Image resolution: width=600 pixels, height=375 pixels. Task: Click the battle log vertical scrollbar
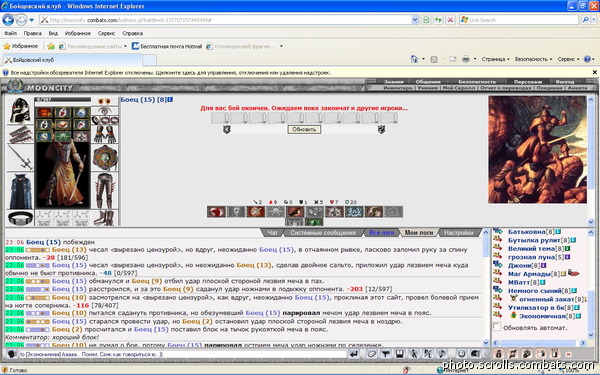pos(486,287)
